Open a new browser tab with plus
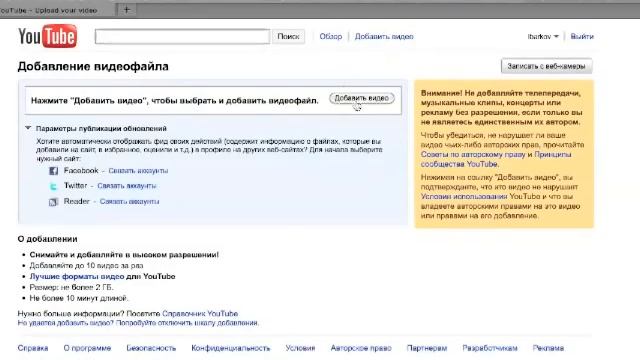The image size is (640, 360). tap(127, 10)
